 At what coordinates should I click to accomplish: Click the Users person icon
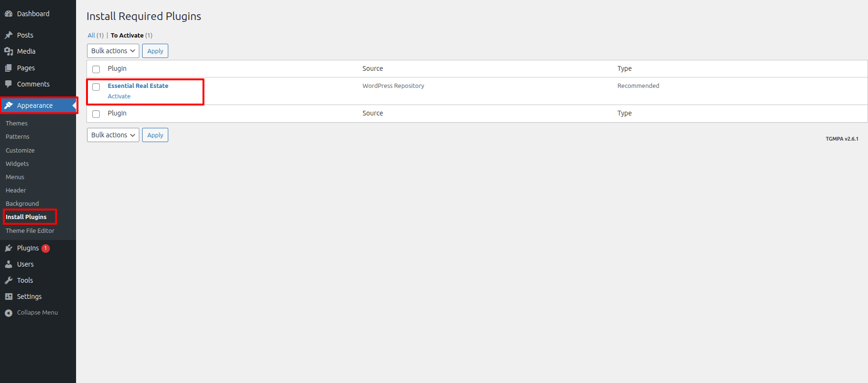[9, 264]
